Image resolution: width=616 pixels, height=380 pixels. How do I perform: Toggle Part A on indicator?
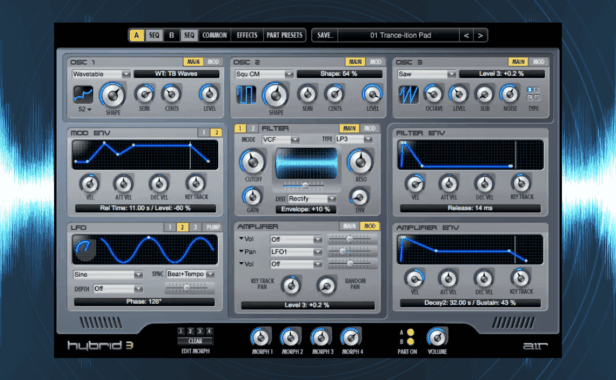tap(411, 332)
